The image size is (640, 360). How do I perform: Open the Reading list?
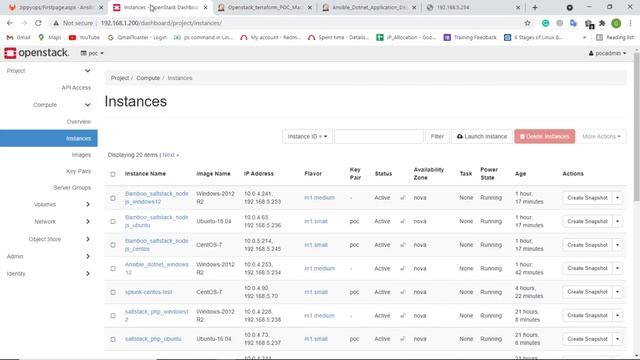tap(615, 38)
